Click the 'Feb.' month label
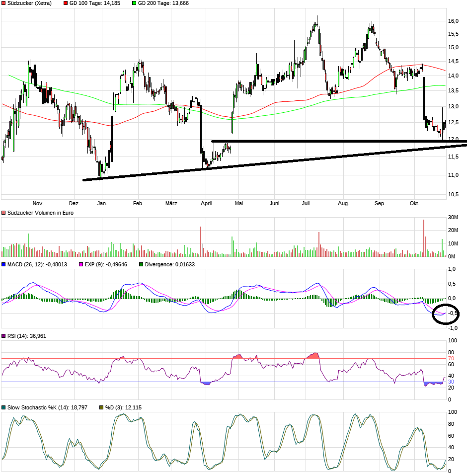The height and width of the screenshot is (476, 467). (138, 203)
